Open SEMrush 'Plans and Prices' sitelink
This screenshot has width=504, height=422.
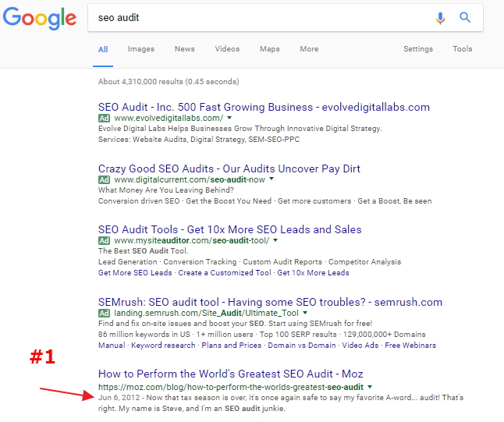point(232,346)
